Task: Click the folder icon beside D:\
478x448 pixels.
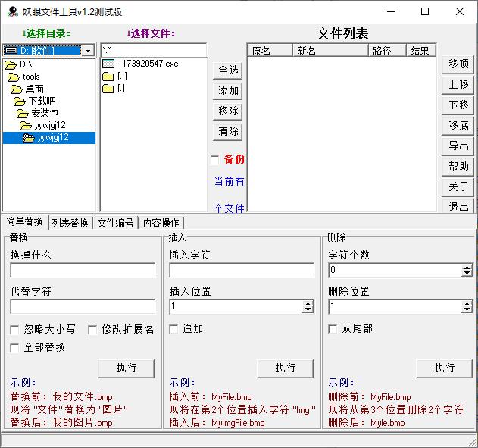Action: click(11, 64)
